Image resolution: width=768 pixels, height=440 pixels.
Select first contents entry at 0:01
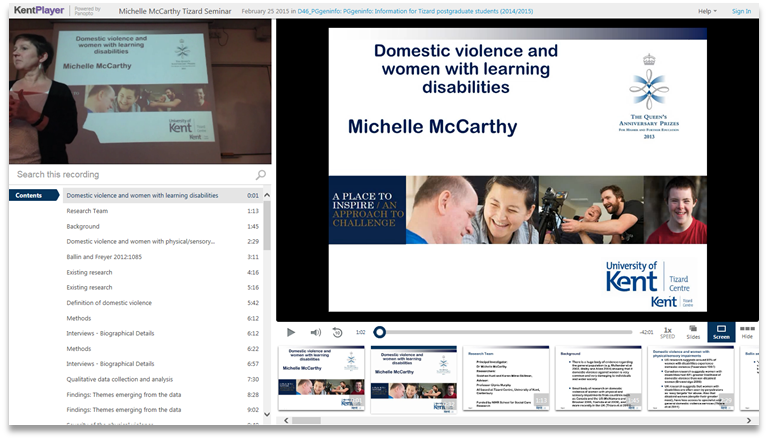[163, 196]
